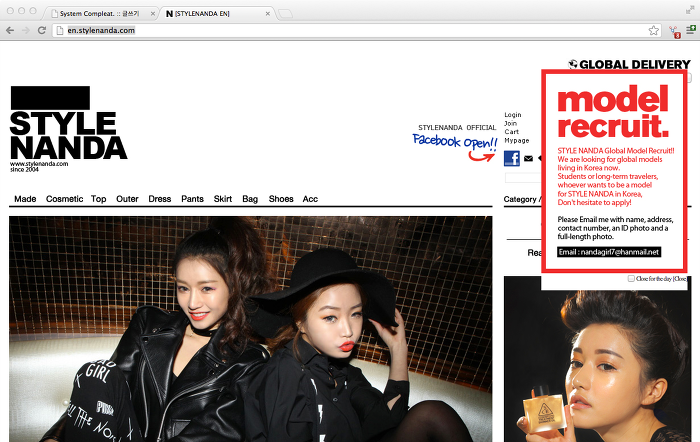This screenshot has height=442, width=700.
Task: Close the System Compleat tab
Action: point(153,14)
